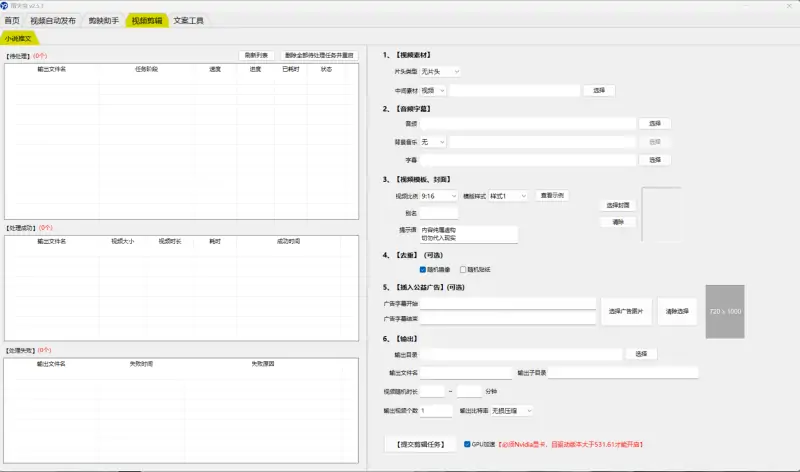Viewport: 800px width, 472px height.
Task: Click 删除全部待处理任务并重启 button
Action: point(319,55)
